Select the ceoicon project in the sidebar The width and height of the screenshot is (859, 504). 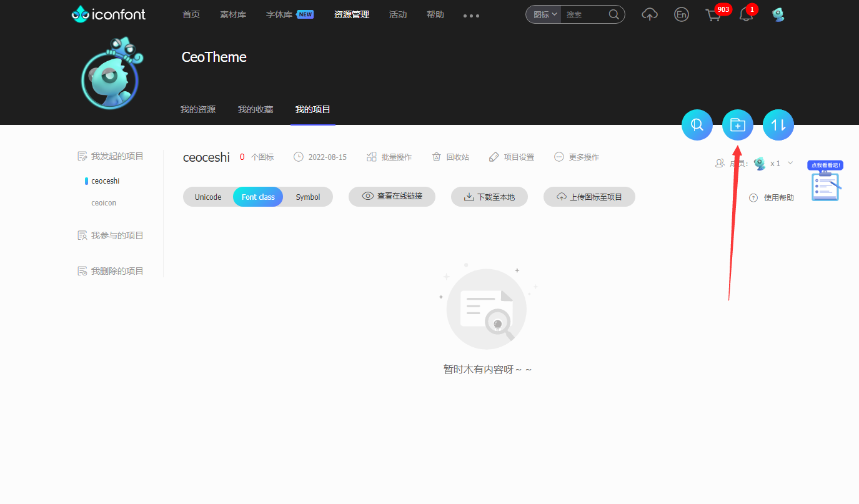(x=104, y=203)
